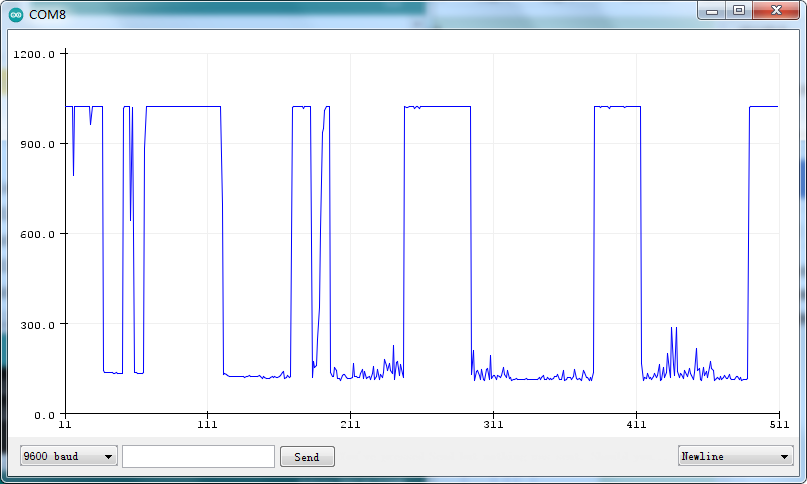Screen dimensions: 807x484
Task: Minimize the COM8 window
Action: tap(712, 11)
